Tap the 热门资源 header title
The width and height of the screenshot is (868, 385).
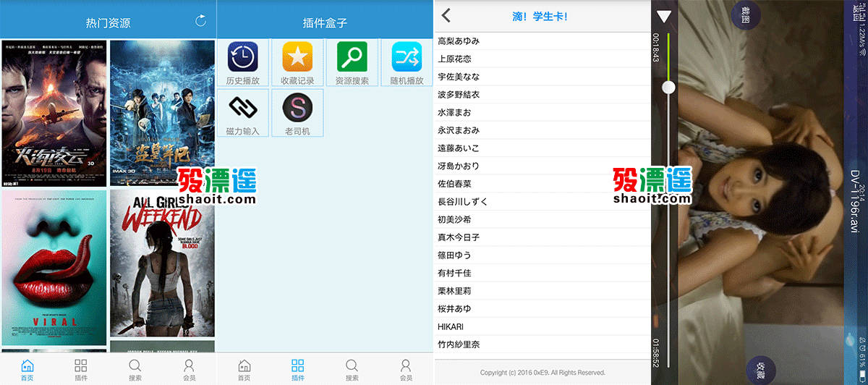pos(108,23)
